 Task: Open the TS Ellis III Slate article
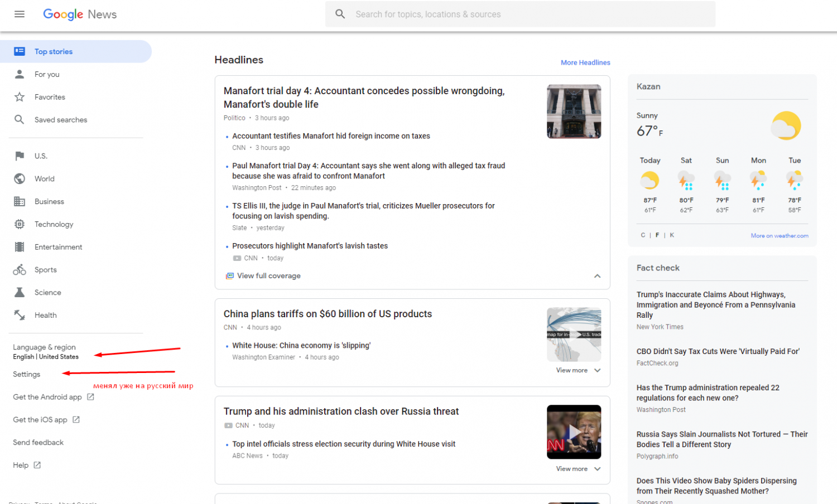[x=363, y=211]
